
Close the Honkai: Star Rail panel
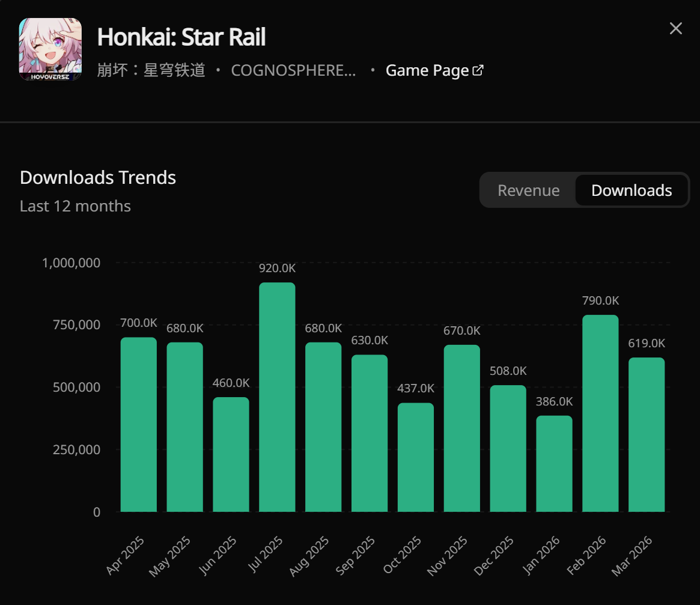[x=676, y=29]
